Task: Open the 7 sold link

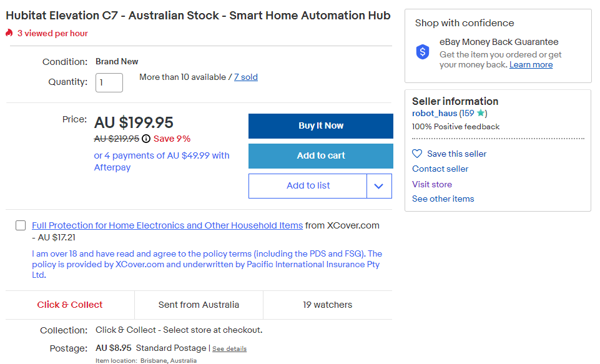Action: [245, 77]
